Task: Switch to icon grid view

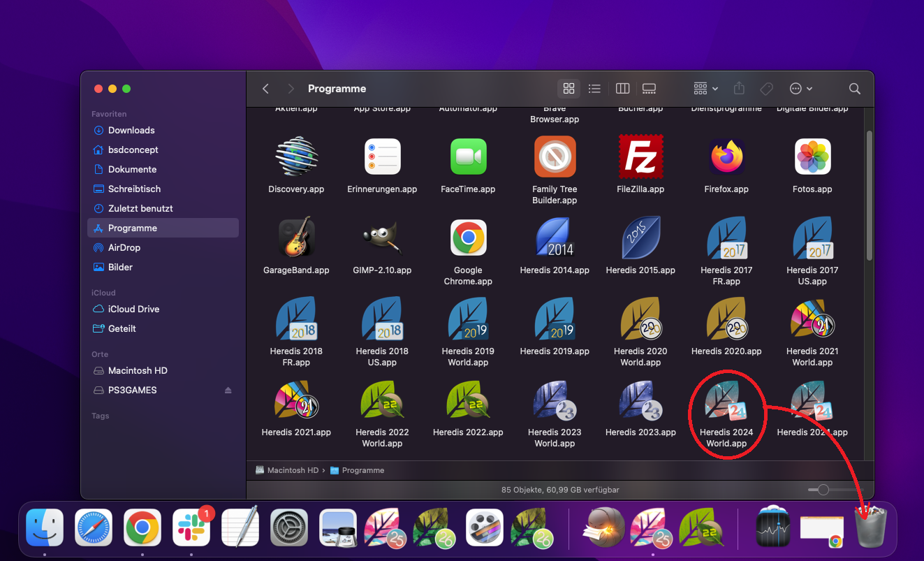Action: pyautogui.click(x=569, y=89)
